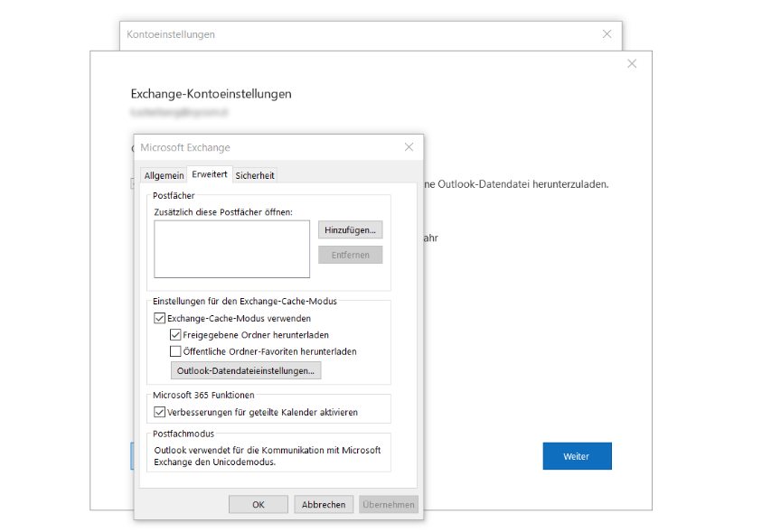The height and width of the screenshot is (532, 762).
Task: Click Abbrechen to cancel
Action: click(324, 504)
